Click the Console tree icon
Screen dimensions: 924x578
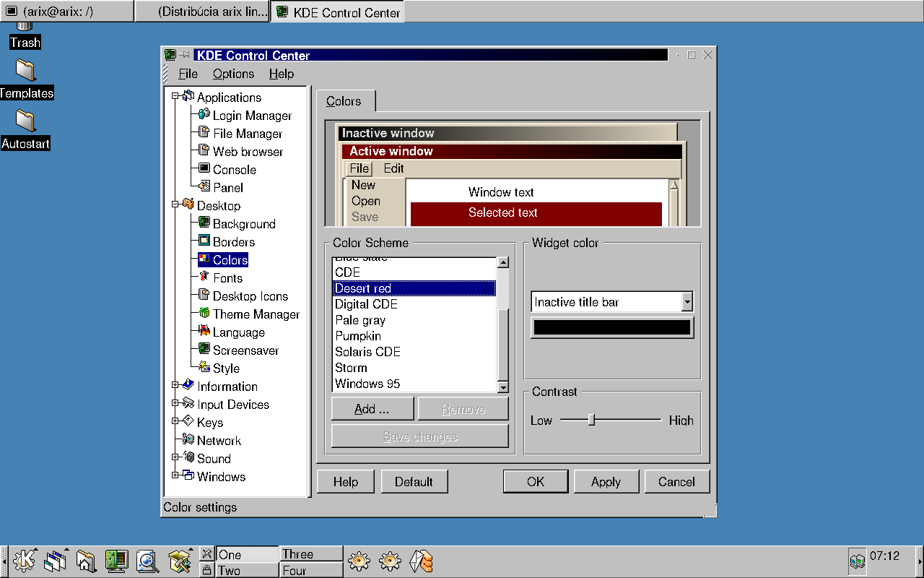[204, 169]
